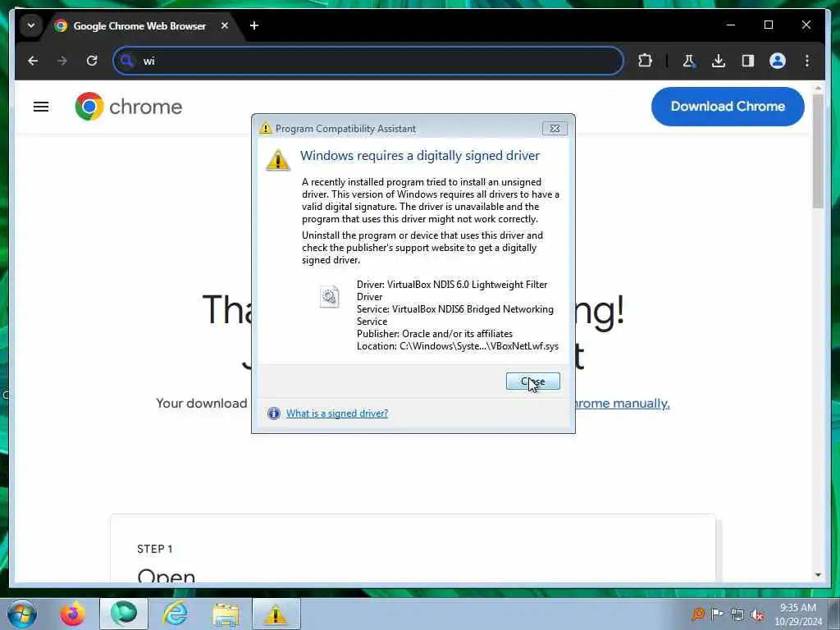
Task: Minimize the Chrome window
Action: click(731, 25)
